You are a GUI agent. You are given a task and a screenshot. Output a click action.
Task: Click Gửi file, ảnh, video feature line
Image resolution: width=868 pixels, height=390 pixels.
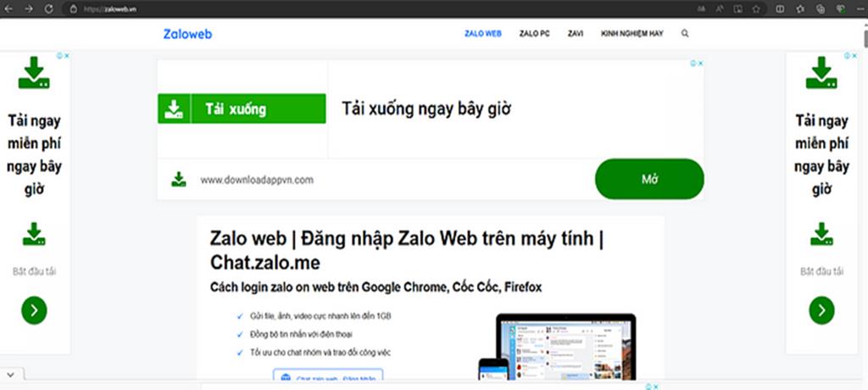[320, 316]
